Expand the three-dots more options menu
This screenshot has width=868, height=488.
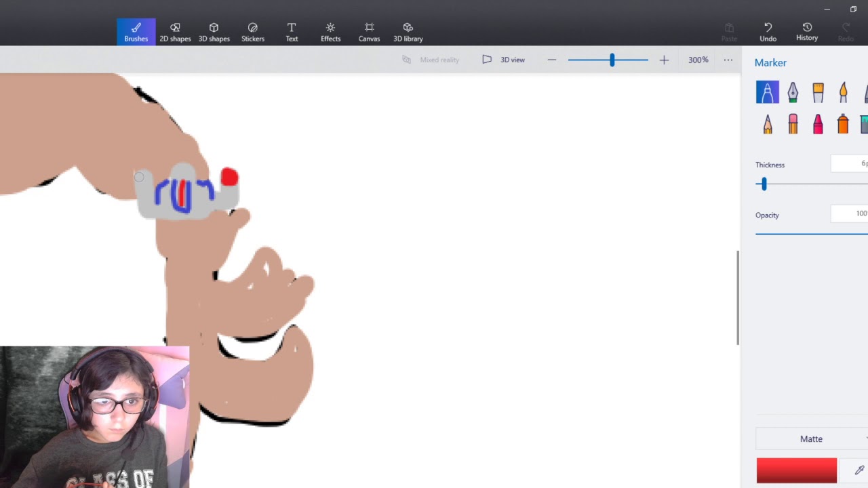[x=728, y=60]
